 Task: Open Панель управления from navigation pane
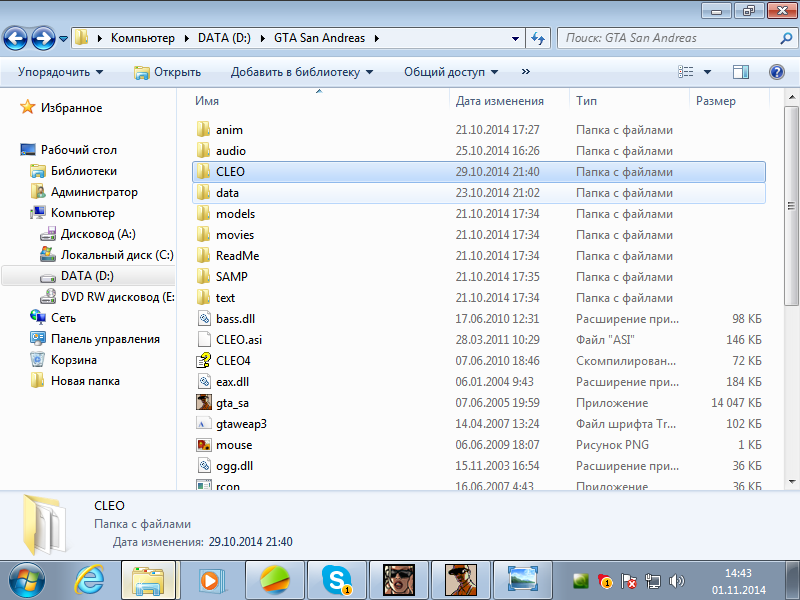95,338
